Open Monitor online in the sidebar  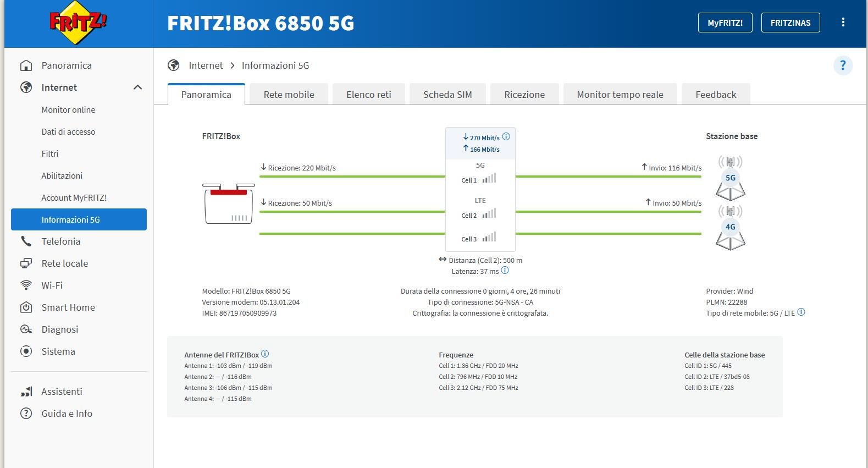[x=68, y=110]
